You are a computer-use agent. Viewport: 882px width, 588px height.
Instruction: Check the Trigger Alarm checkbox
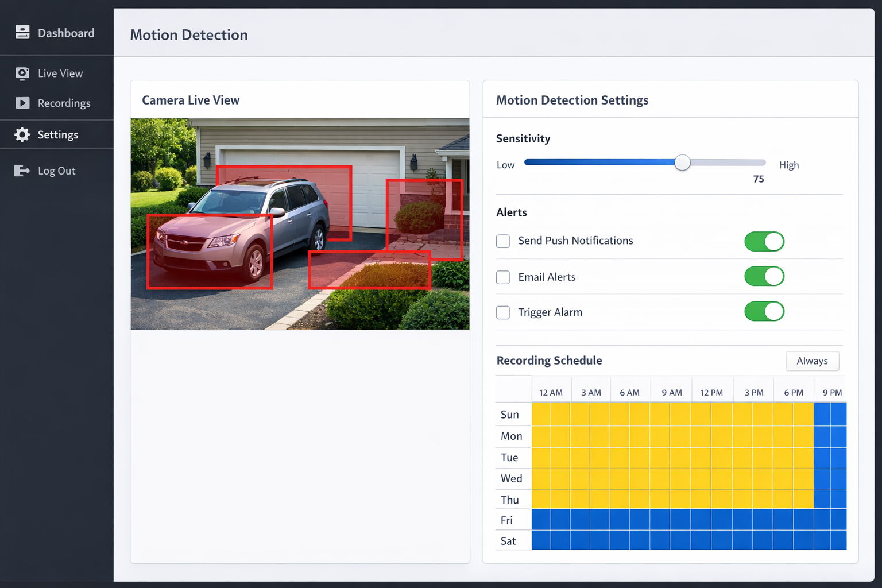click(x=503, y=312)
